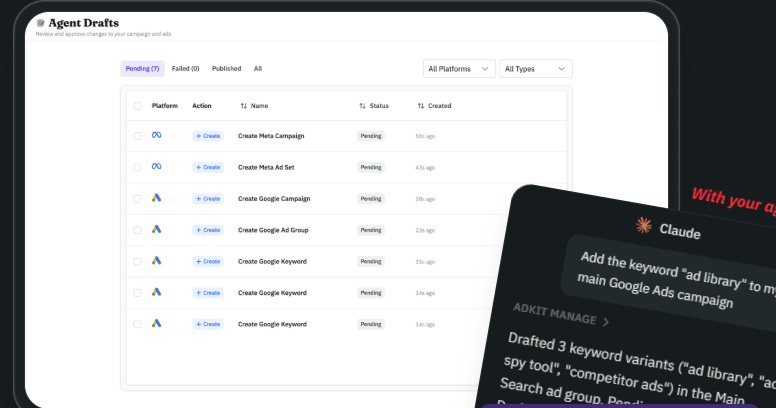The width and height of the screenshot is (776, 408).
Task: Click sort arrows icon beside Created column
Action: pyautogui.click(x=421, y=106)
